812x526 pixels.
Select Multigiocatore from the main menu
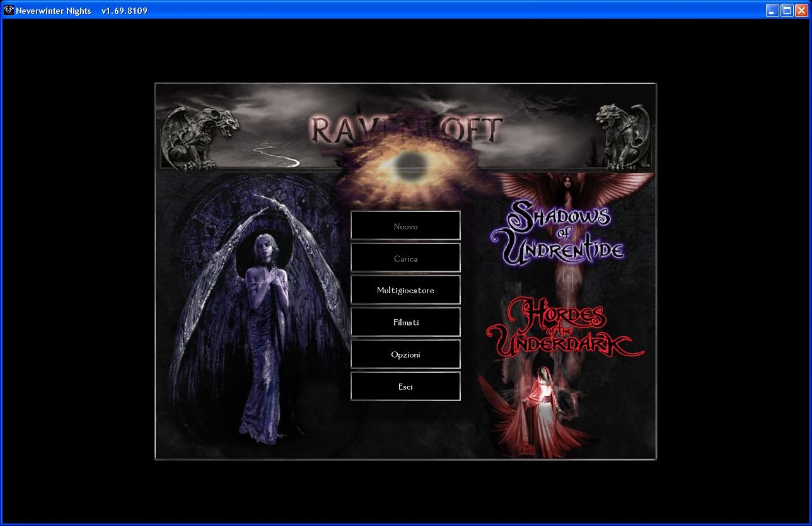tap(405, 291)
